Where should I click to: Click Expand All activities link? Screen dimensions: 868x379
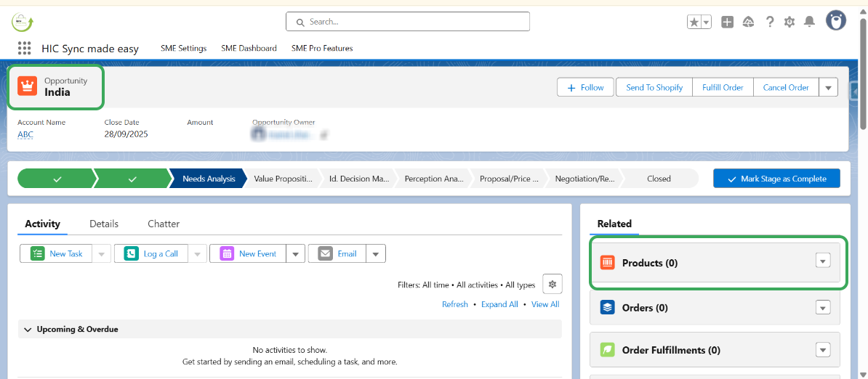coord(499,304)
